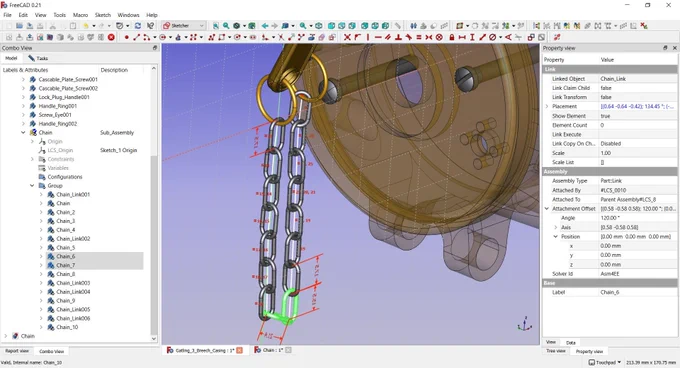Image resolution: width=680 pixels, height=368 pixels.
Task: Click the What's This help cursor icon
Action: (150, 26)
